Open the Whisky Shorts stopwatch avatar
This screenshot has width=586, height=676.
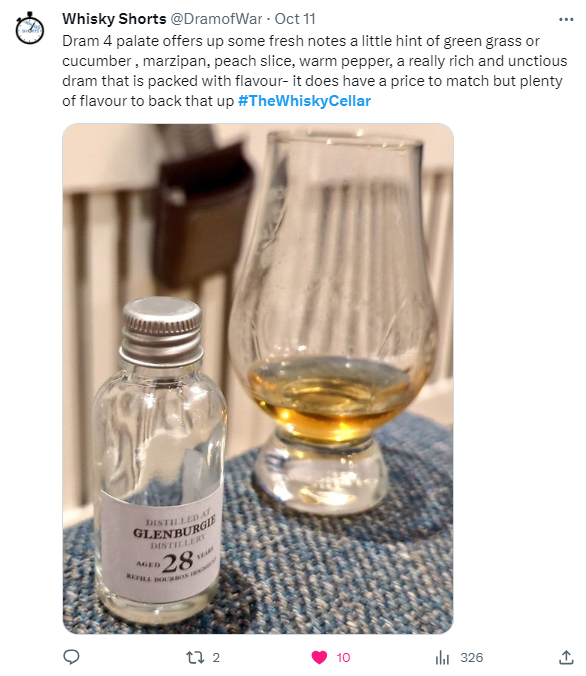pos(30,28)
